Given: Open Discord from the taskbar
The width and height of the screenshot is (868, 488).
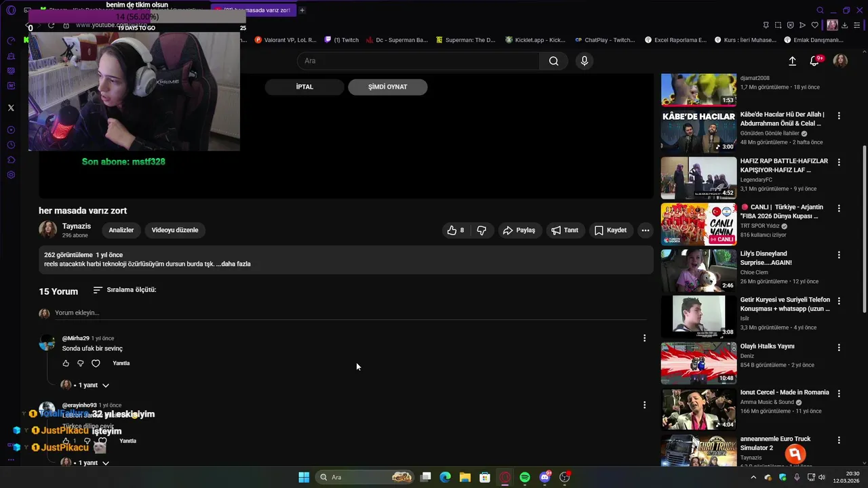Looking at the screenshot, I should (x=545, y=477).
